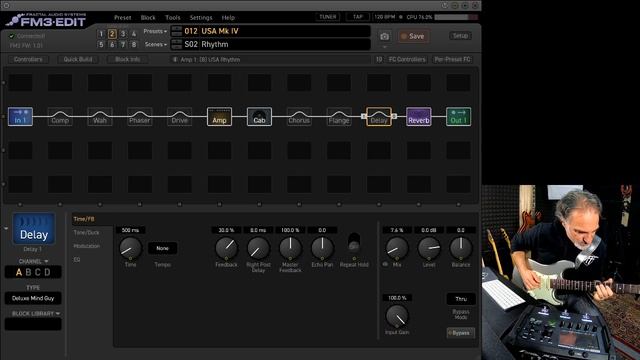Open the Tempo None dropdown

pyautogui.click(x=162, y=248)
